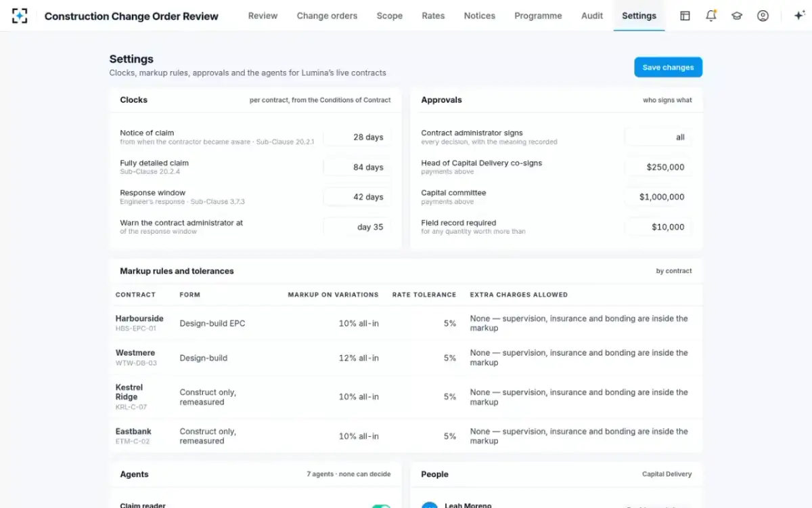Click the Markup rules and tolerances heading
This screenshot has width=812, height=508.
(177, 271)
